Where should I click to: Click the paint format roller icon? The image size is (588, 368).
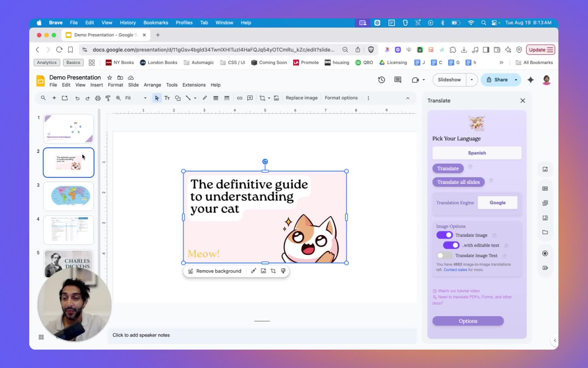[108, 98]
